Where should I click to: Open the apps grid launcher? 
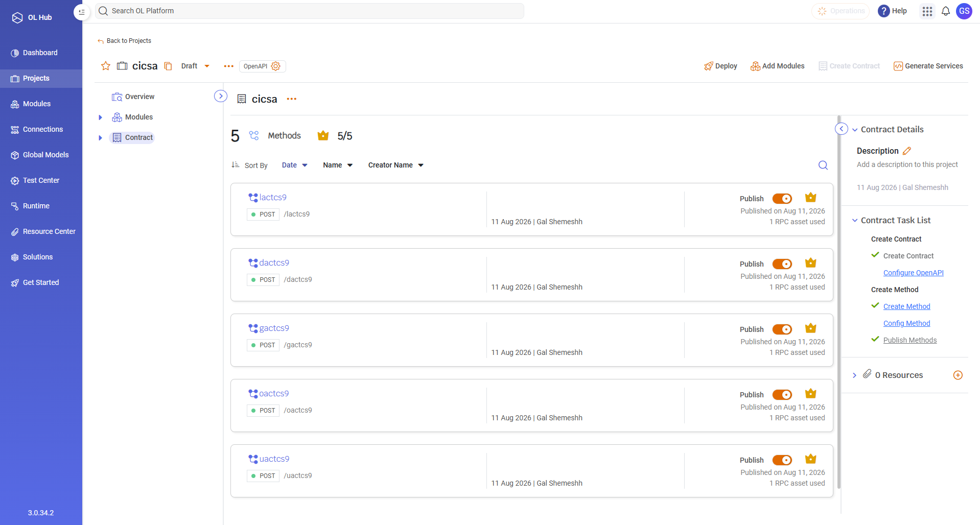927,11
